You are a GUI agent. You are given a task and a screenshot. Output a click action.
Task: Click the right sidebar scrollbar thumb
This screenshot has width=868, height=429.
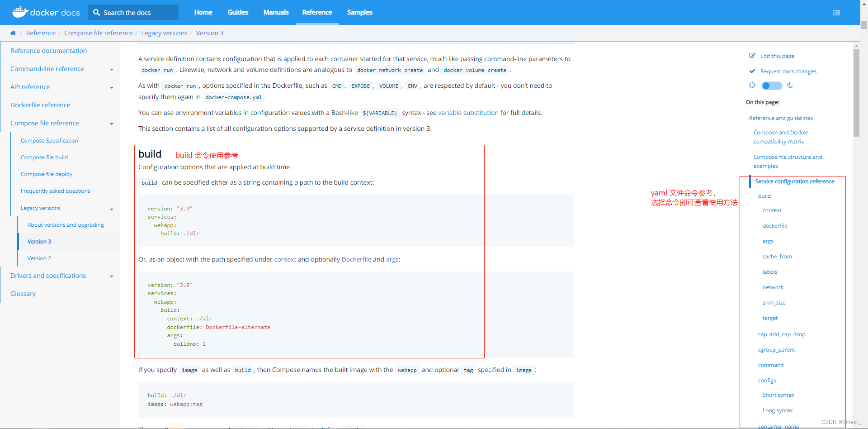856,93
